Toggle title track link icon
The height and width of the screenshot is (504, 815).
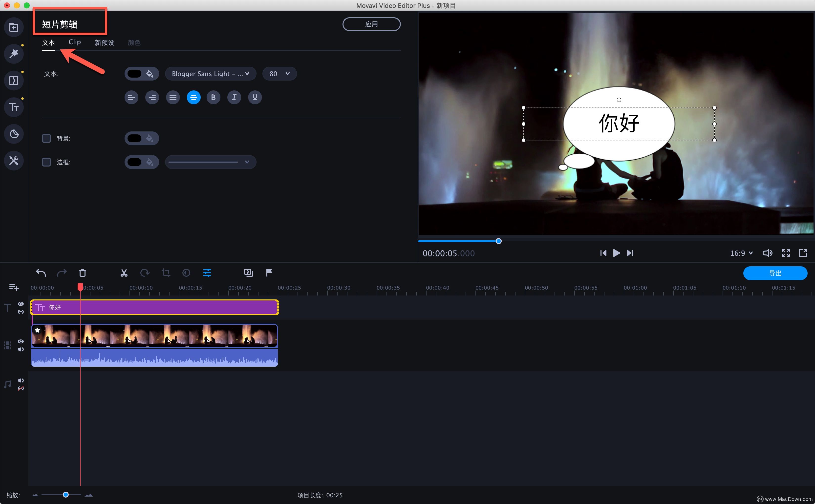click(x=21, y=312)
